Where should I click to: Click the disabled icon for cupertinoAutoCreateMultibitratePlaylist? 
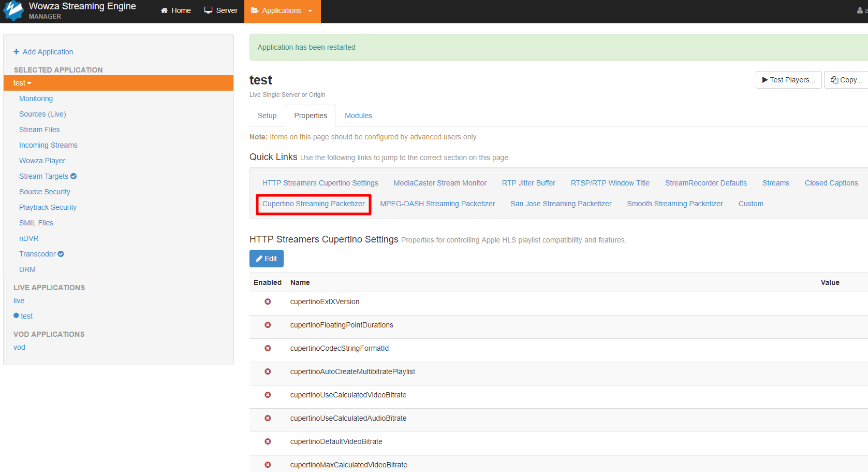(x=268, y=371)
